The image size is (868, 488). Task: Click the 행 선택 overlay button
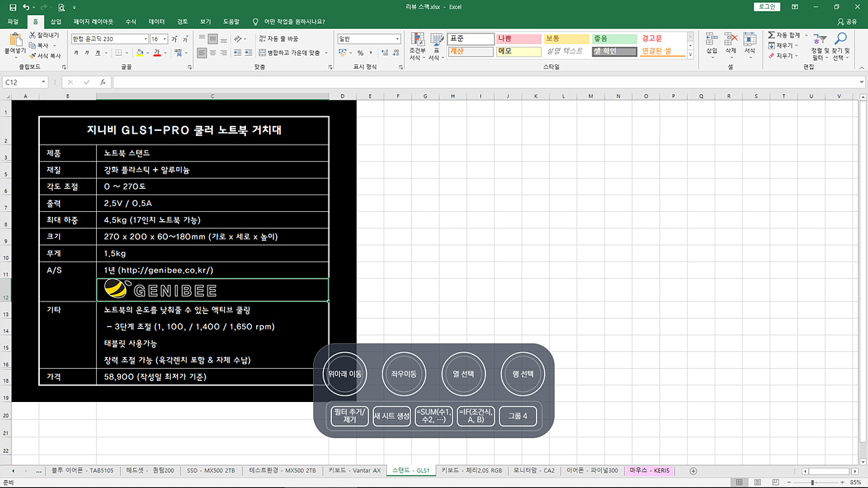click(524, 374)
